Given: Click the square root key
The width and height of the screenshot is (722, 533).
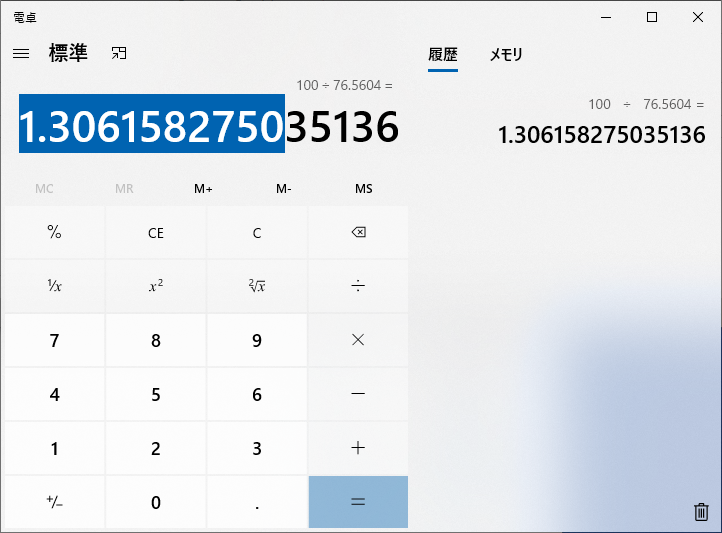Looking at the screenshot, I should tap(257, 286).
